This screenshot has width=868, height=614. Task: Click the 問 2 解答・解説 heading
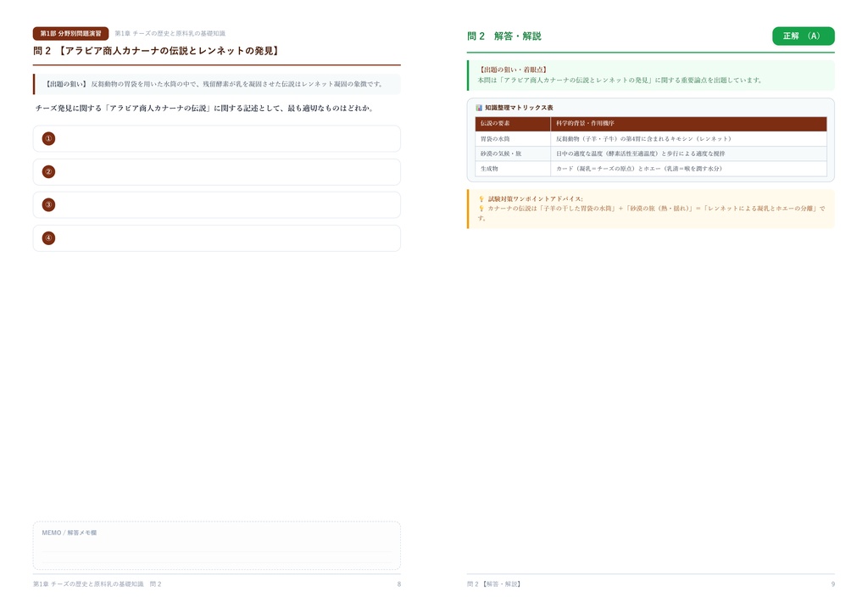[504, 36]
